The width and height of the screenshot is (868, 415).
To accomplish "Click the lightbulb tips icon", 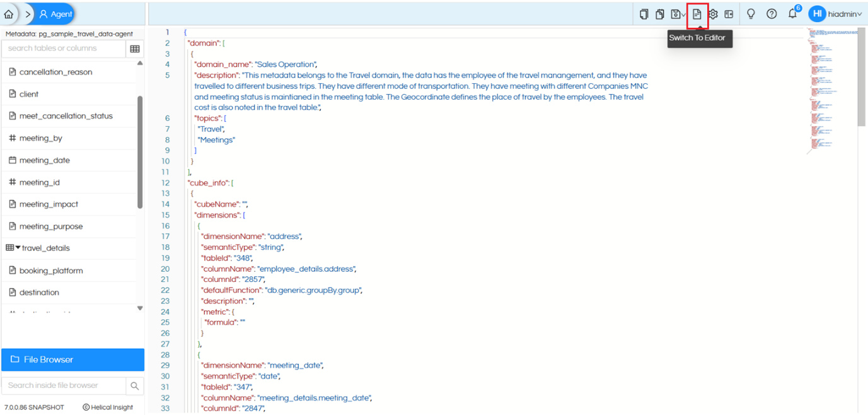I will (x=751, y=14).
